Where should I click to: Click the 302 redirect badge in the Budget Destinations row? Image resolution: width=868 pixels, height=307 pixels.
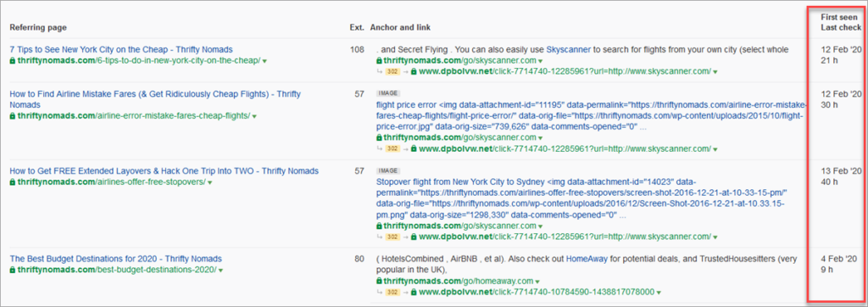(392, 292)
